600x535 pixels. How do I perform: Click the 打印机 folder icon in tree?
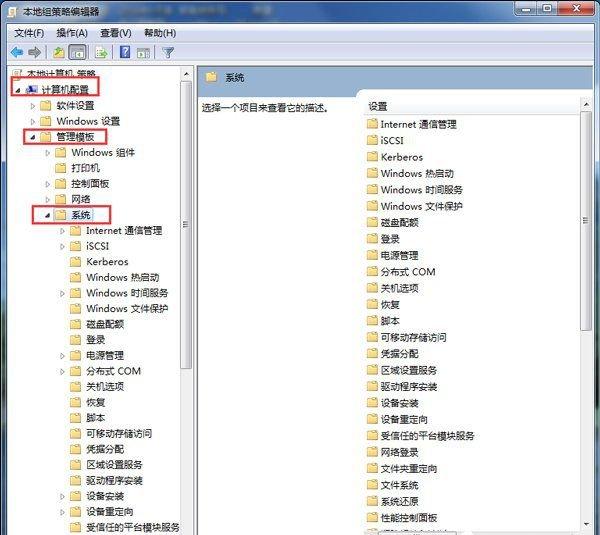(x=61, y=168)
